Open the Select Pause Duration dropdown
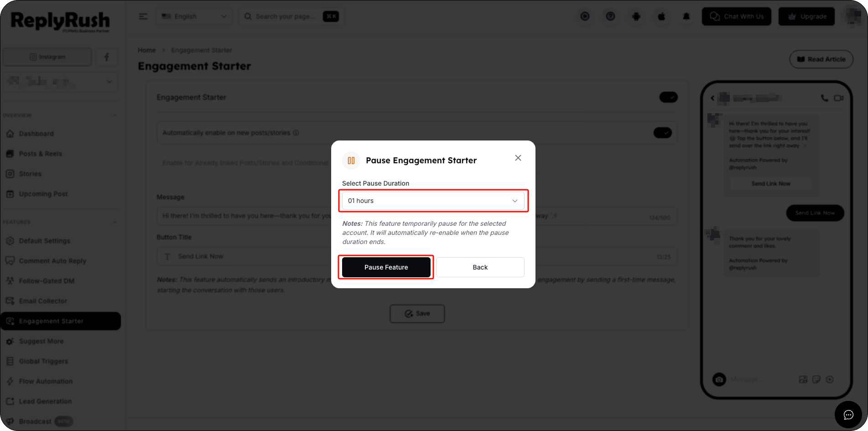868x431 pixels. (x=433, y=201)
